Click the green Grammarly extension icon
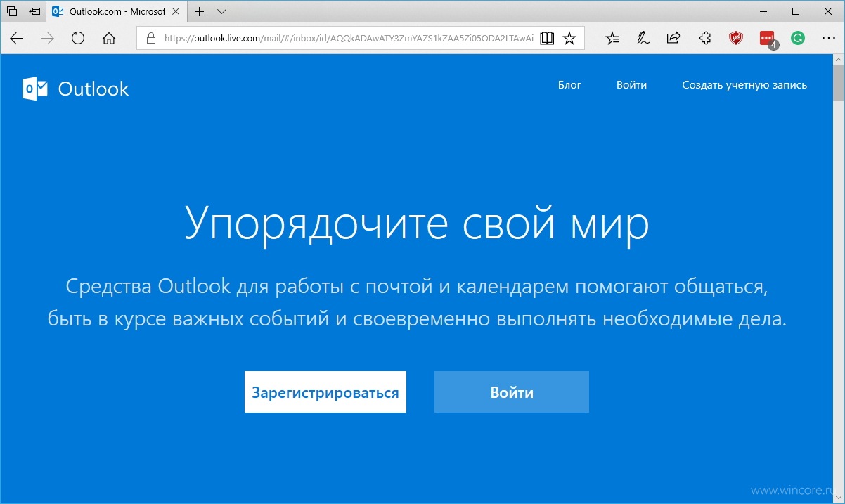The width and height of the screenshot is (845, 504). (x=797, y=39)
